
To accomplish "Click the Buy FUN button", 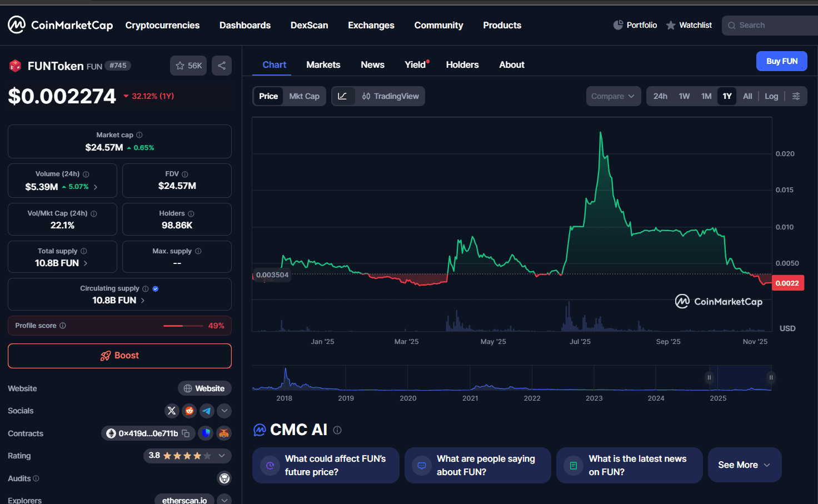I will coord(781,61).
